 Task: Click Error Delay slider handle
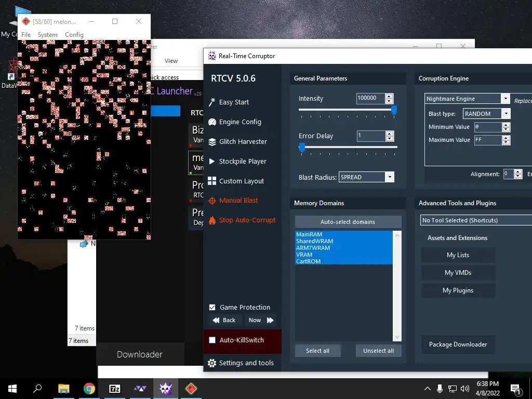[302, 148]
